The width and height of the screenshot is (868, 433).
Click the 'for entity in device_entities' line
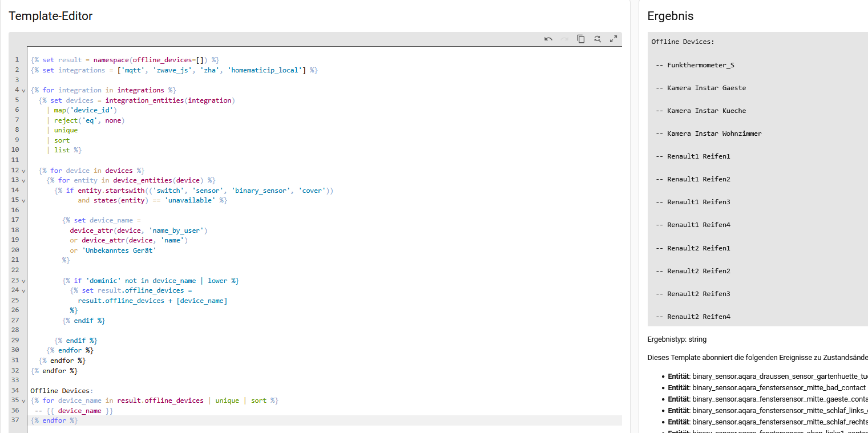131,180
